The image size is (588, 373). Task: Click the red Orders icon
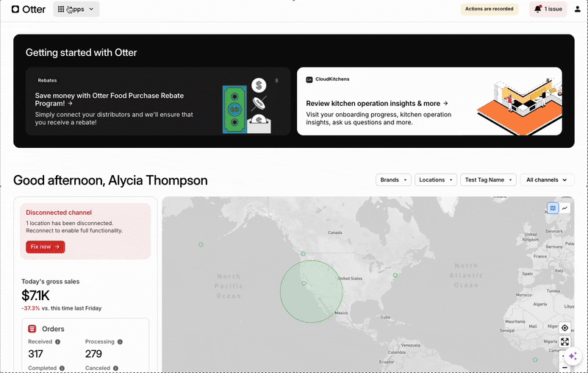point(32,329)
